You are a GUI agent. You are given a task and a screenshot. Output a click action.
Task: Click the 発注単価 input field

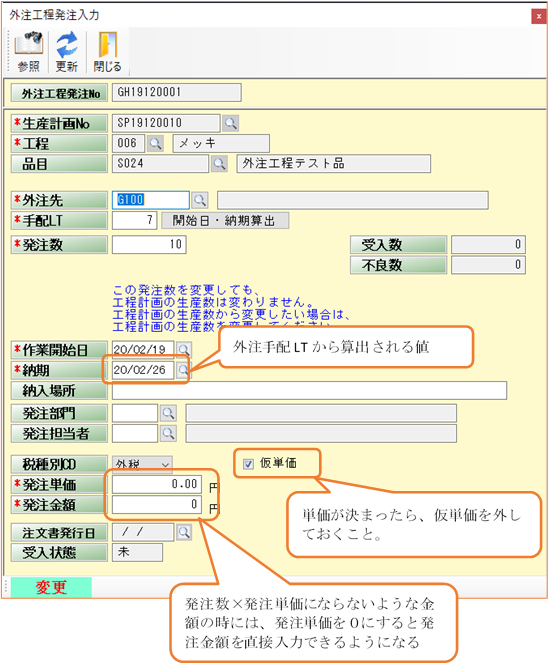point(157,485)
